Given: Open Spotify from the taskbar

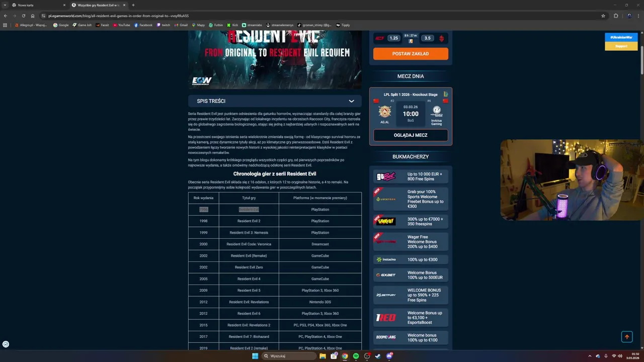Looking at the screenshot, I should 356,356.
